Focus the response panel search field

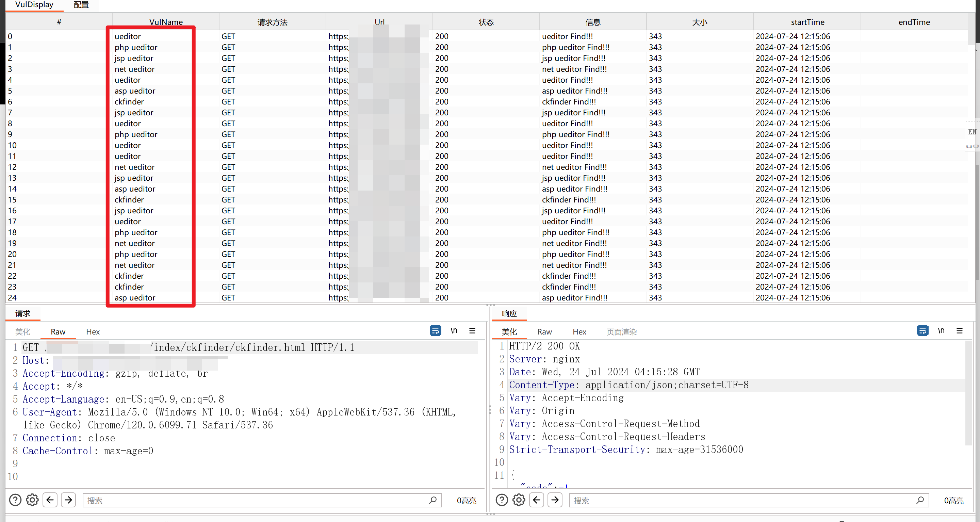[749, 500]
